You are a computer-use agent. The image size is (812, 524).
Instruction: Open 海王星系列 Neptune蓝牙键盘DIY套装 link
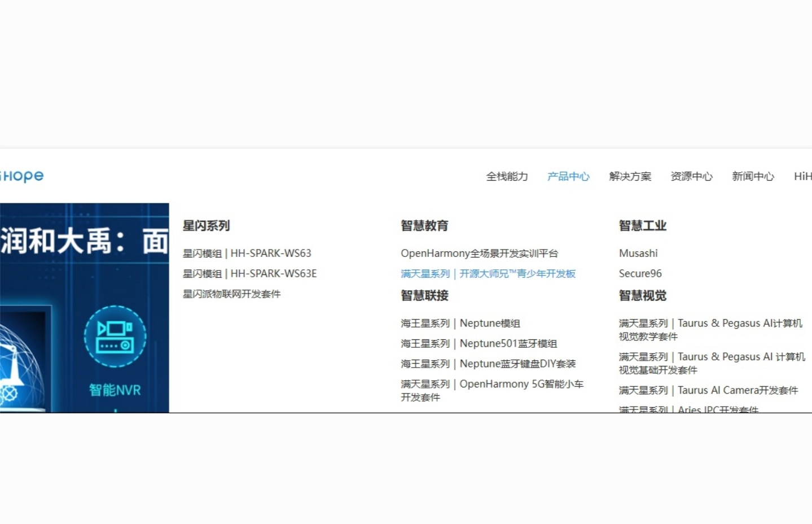(x=488, y=364)
